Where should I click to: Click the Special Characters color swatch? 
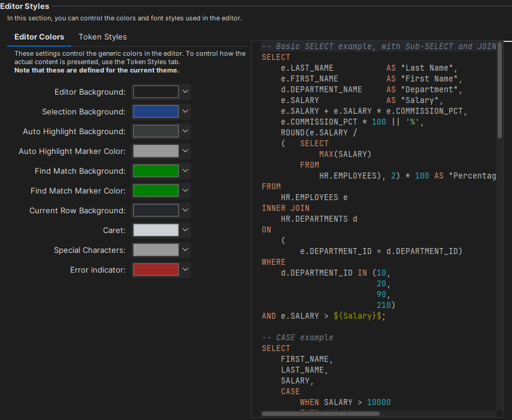coord(156,250)
